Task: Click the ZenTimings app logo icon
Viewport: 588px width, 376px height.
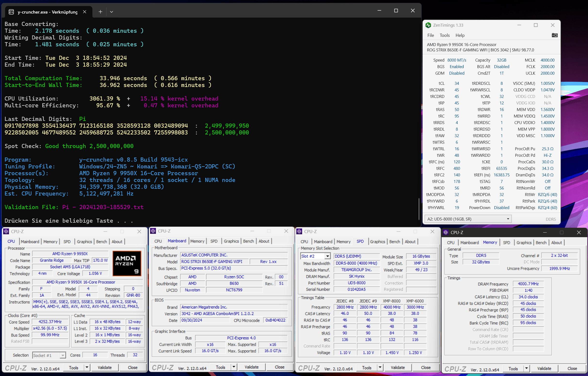Action: (428, 25)
